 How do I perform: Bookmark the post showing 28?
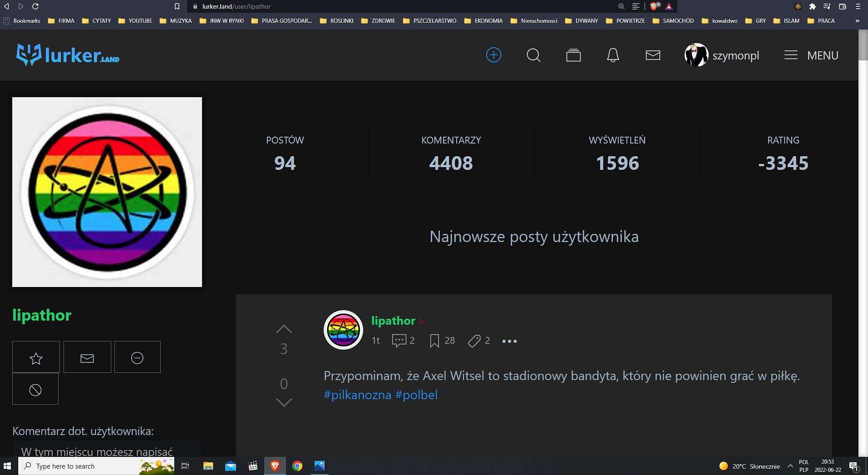click(442, 341)
